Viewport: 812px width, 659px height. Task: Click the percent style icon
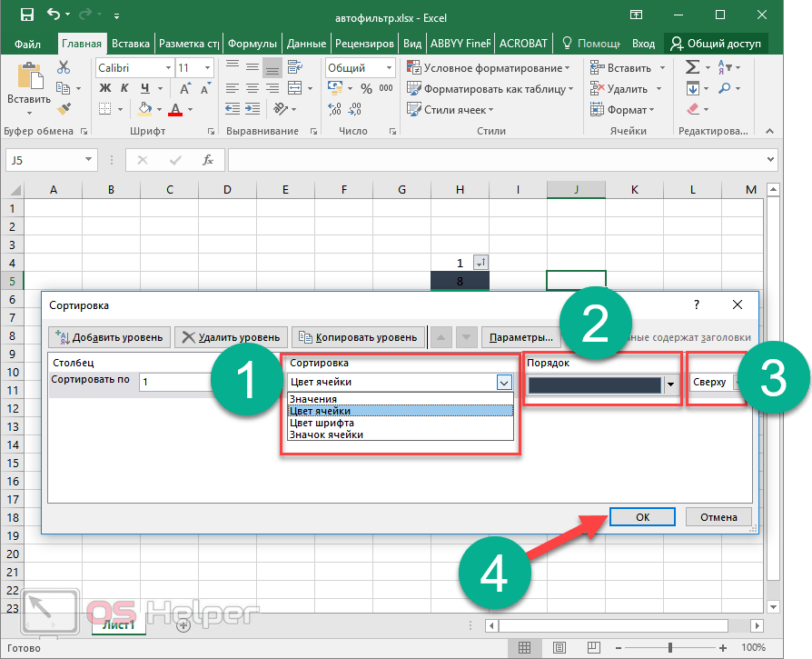[x=366, y=89]
